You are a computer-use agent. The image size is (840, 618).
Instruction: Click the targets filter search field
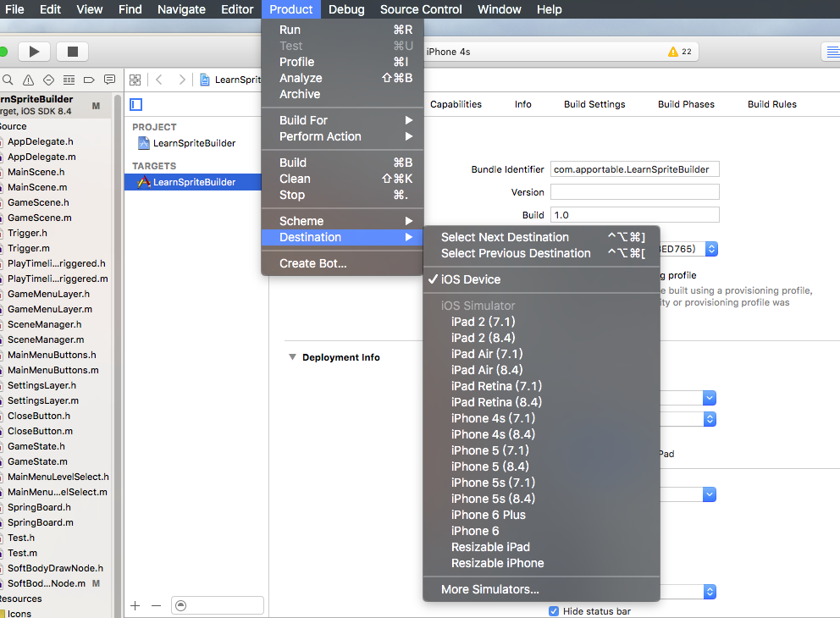coord(218,605)
